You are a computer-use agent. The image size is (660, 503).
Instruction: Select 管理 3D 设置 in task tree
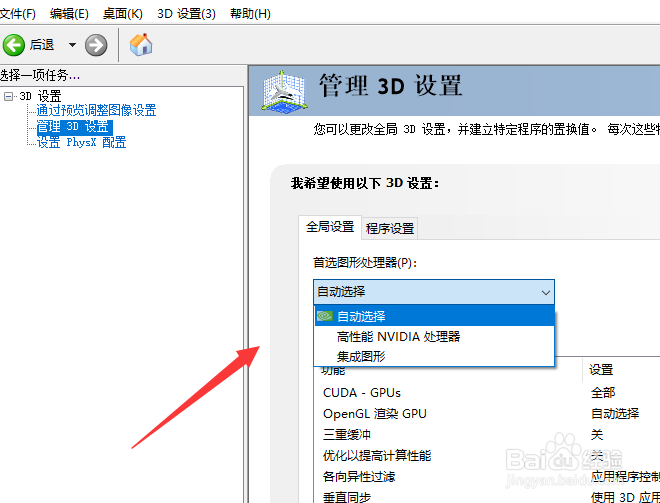point(75,127)
